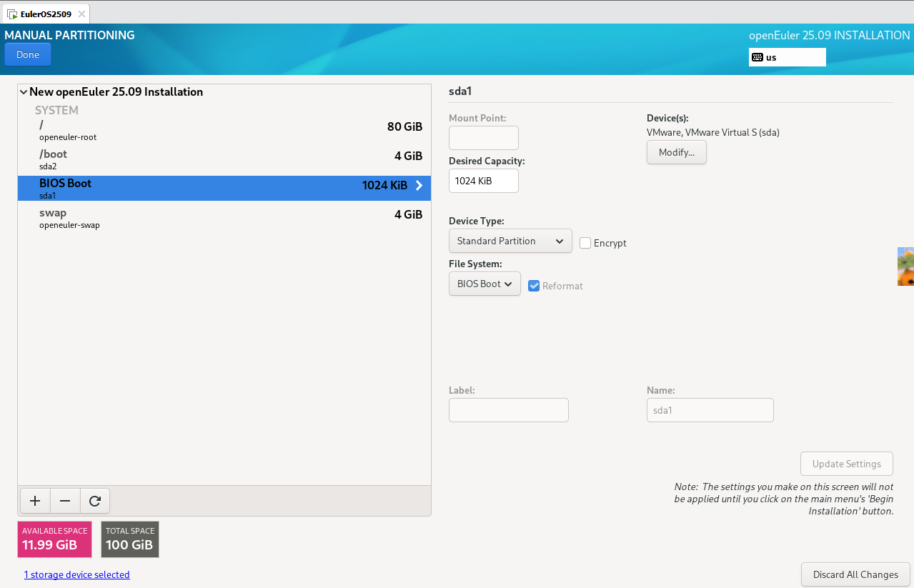Toggle the Reformat checkbox
Image resolution: width=914 pixels, height=588 pixels.
534,286
